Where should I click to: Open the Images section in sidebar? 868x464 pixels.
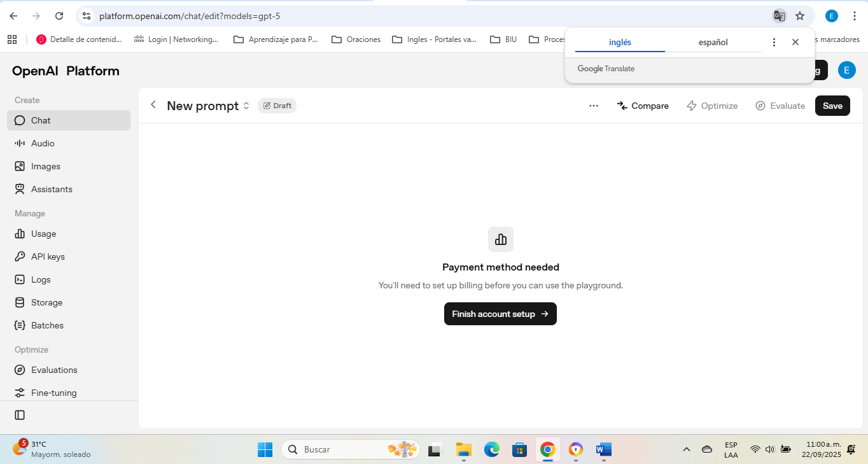pos(69,166)
